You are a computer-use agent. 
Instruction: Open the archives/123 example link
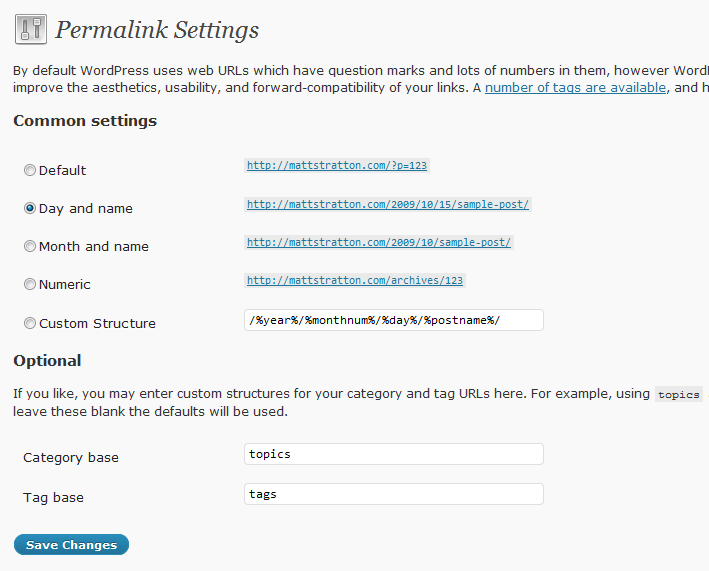pyautogui.click(x=355, y=280)
